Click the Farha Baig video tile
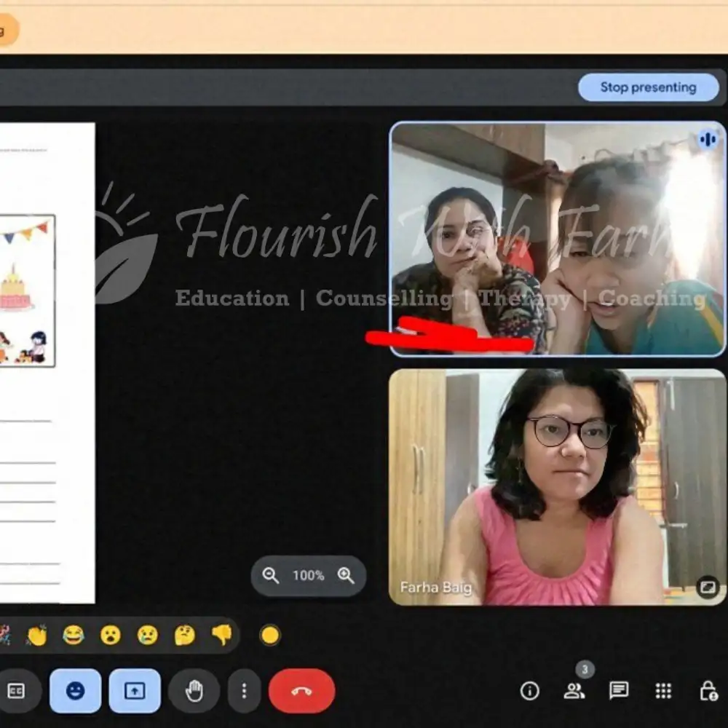The height and width of the screenshot is (728, 728). (557, 488)
